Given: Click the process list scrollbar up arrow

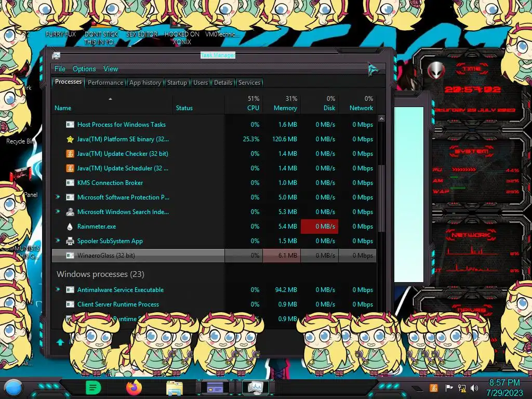Looking at the screenshot, I should pos(381,118).
